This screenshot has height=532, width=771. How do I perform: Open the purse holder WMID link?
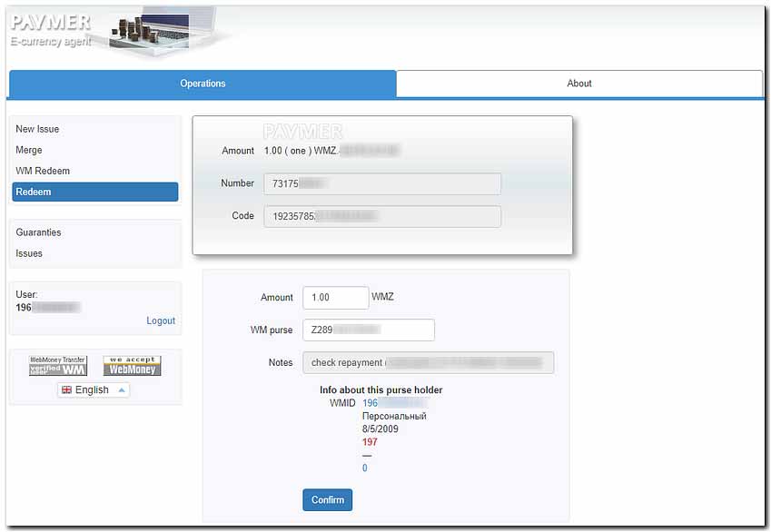(x=394, y=403)
